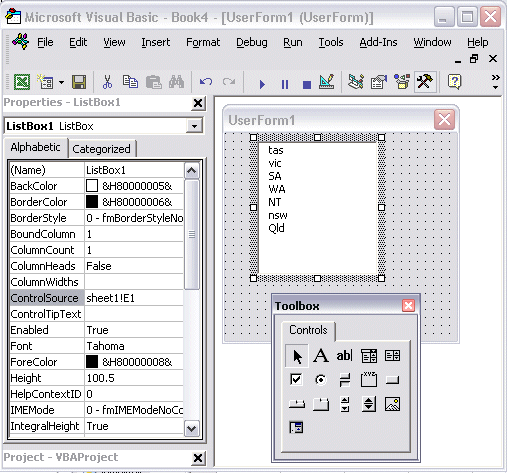Expand toolbar options chevron
507x473 pixels.
496,82
